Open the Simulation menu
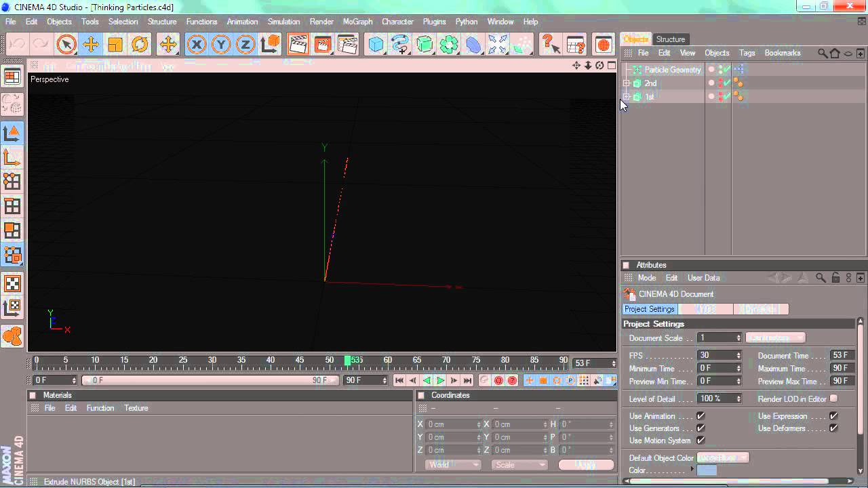868x488 pixels. pyautogui.click(x=283, y=22)
